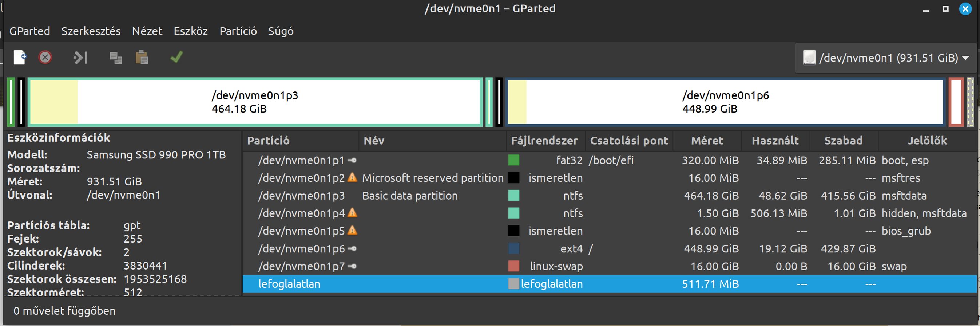980x326 pixels.
Task: Sort by the Méret column header
Action: click(707, 141)
